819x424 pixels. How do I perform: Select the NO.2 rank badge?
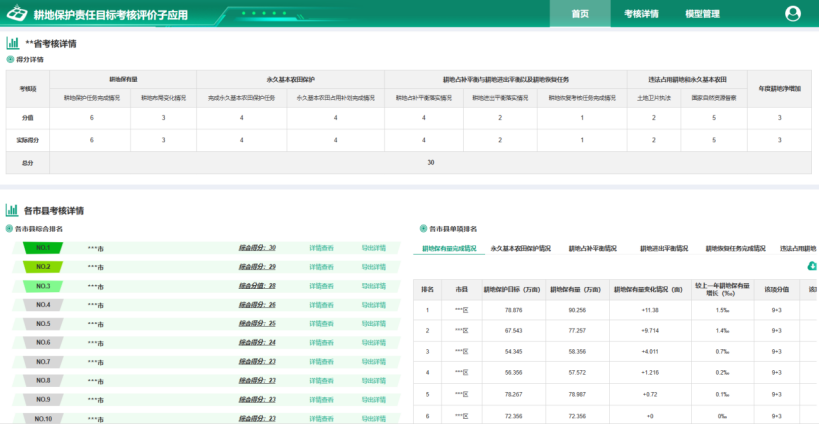click(x=42, y=267)
